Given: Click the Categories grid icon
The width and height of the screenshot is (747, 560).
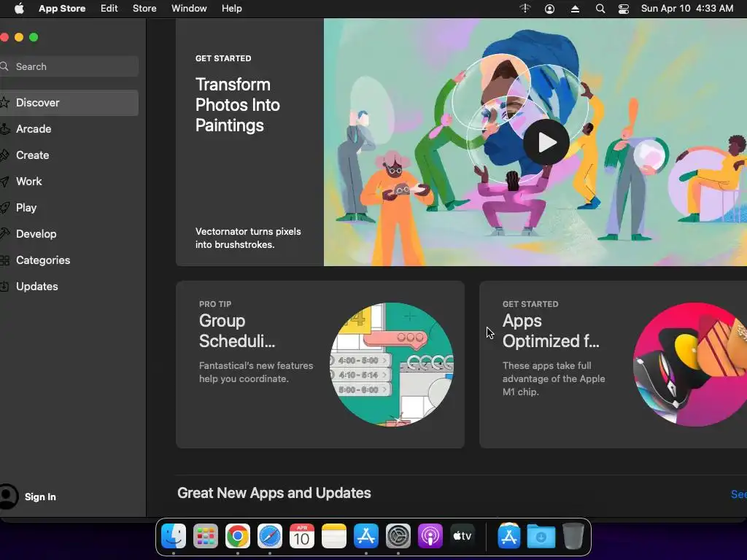Looking at the screenshot, I should [4, 260].
